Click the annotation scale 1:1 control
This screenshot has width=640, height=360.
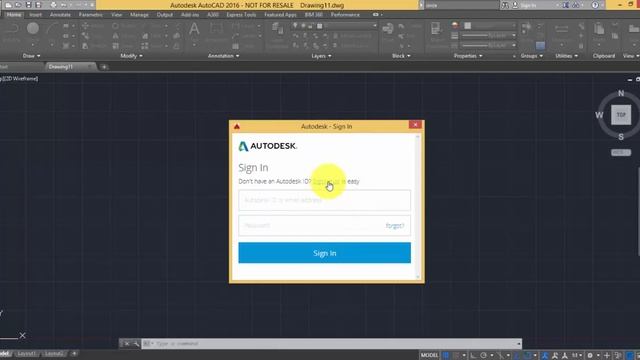pos(576,356)
